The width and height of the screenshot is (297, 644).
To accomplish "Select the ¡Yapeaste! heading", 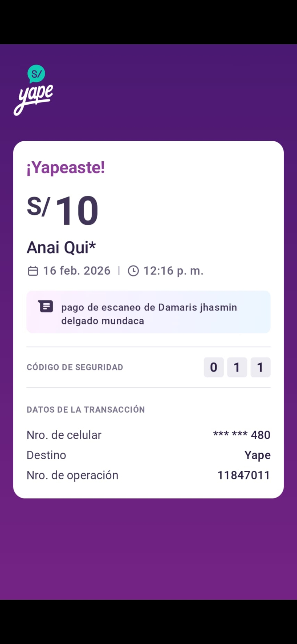I will click(66, 167).
